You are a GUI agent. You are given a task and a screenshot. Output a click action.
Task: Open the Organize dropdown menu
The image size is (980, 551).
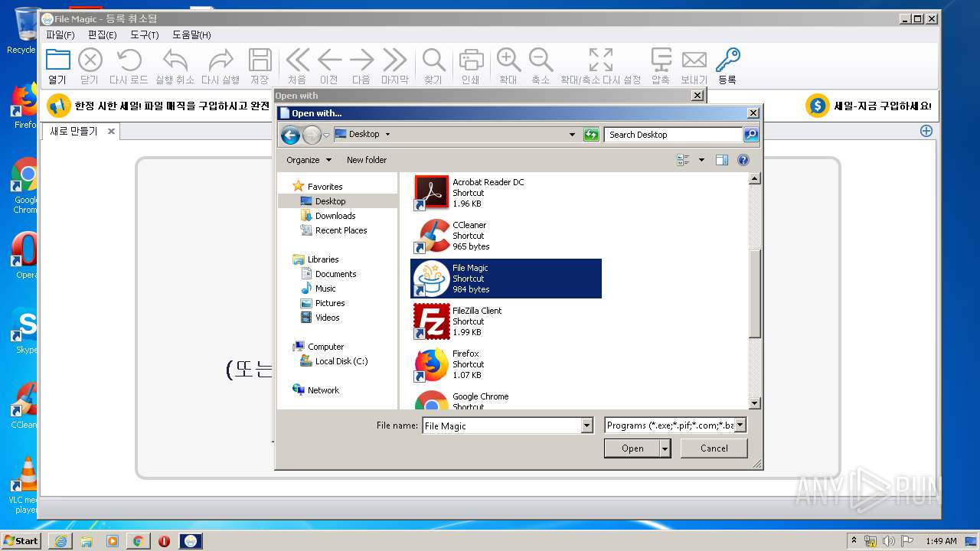[309, 160]
